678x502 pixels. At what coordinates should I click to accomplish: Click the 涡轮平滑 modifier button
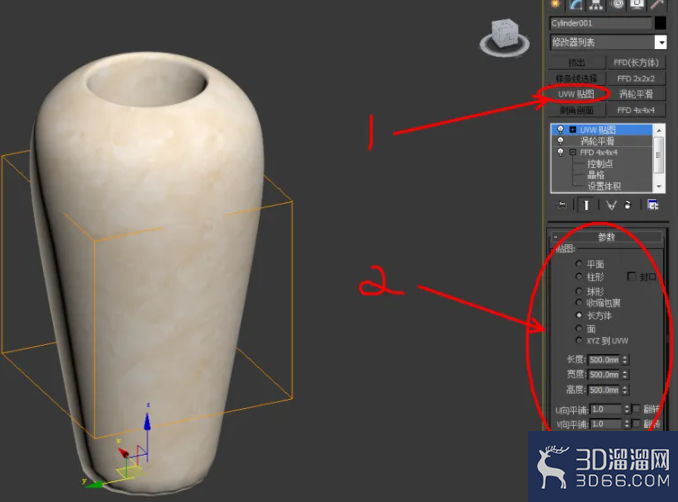coord(636,94)
